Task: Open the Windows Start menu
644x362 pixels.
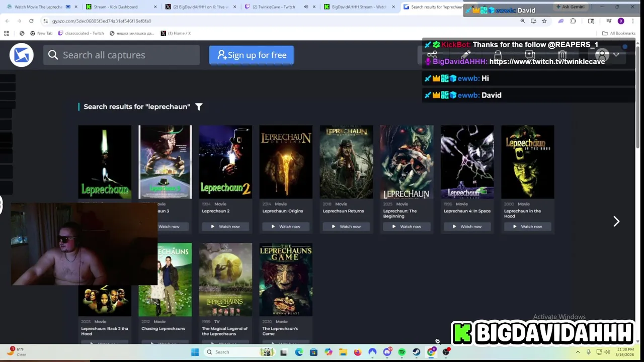Action: (195, 352)
